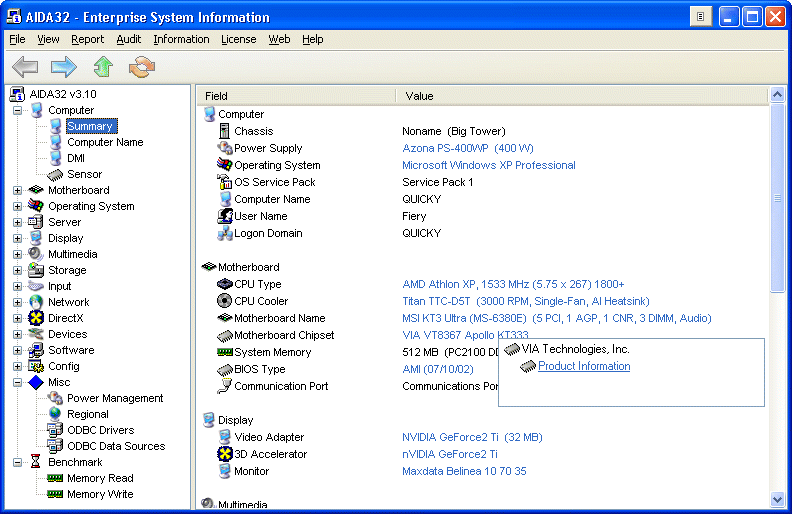The width and height of the screenshot is (792, 514).
Task: Click the vertical scrollbar thumb
Action: tap(777, 198)
